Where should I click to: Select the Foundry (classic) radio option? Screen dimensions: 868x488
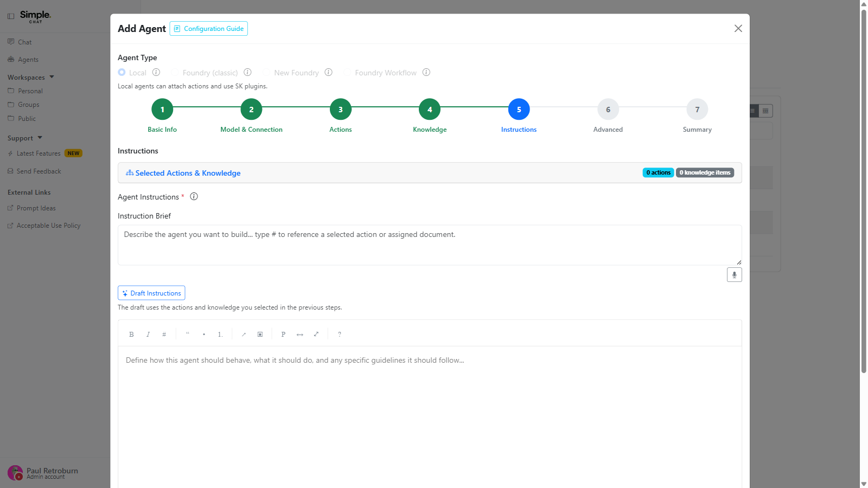(x=175, y=72)
